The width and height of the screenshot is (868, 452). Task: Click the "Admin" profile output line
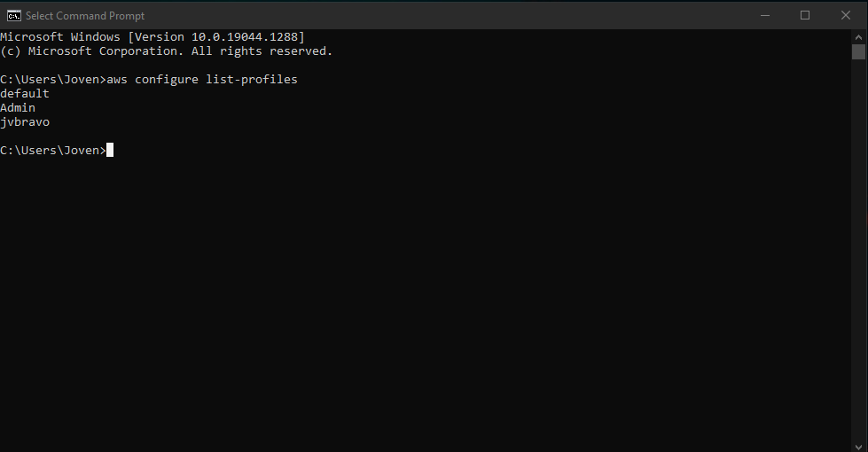tap(18, 107)
